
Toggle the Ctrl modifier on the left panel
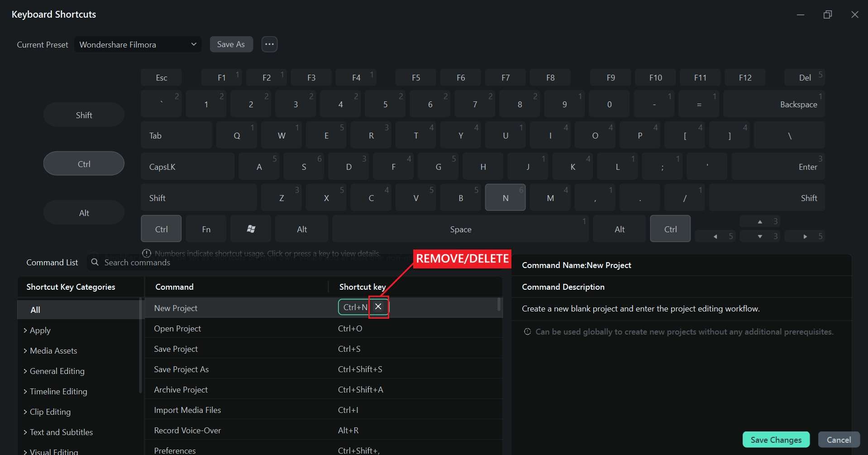84,164
